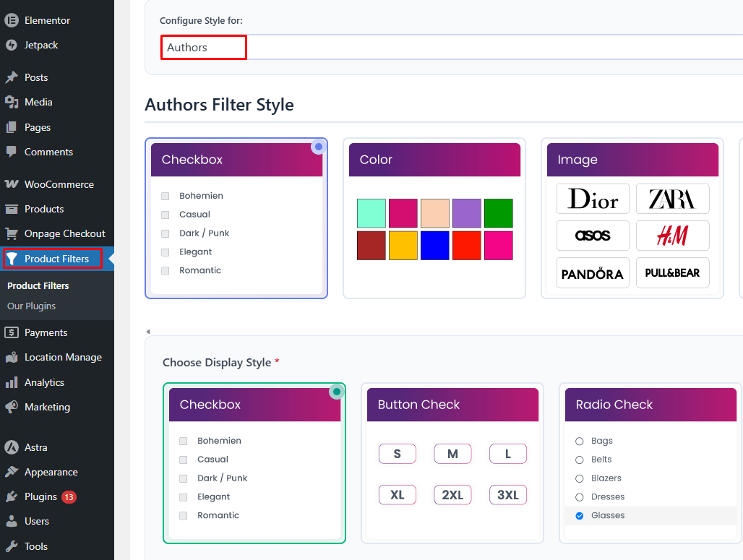Click the PULL&BEAR brand filter
The image size is (743, 560).
click(x=672, y=272)
